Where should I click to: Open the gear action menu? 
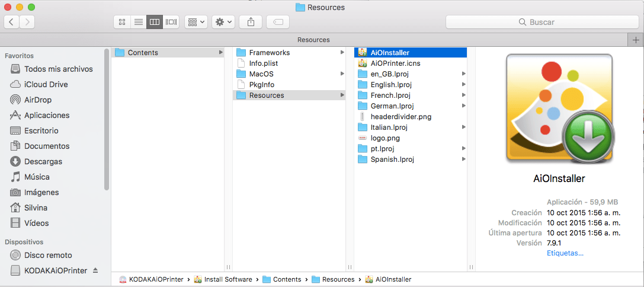223,22
